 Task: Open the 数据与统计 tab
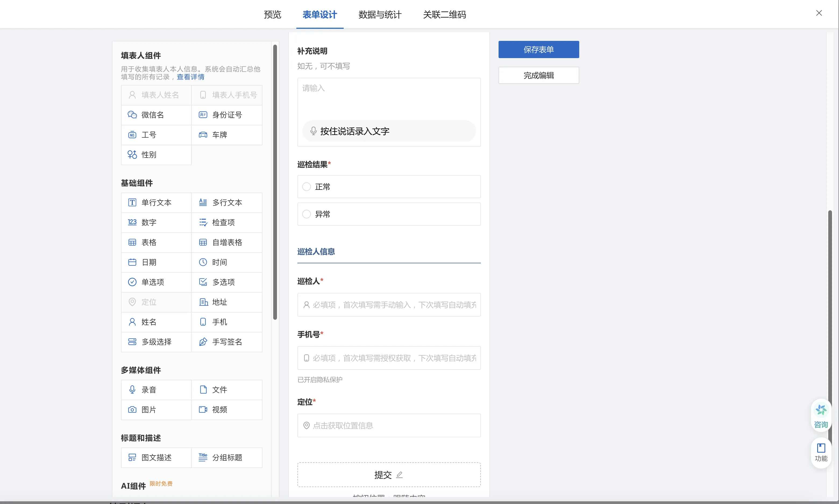pyautogui.click(x=380, y=15)
